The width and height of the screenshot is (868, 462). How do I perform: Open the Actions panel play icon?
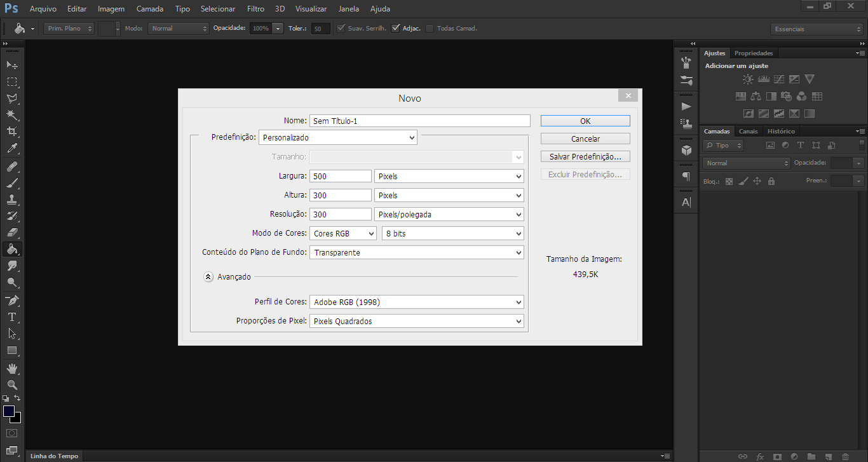click(686, 106)
